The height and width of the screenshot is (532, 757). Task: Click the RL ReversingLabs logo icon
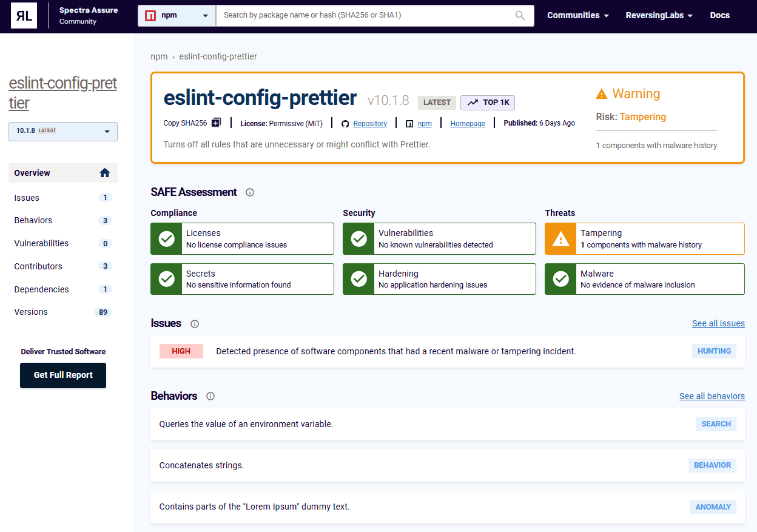point(24,15)
